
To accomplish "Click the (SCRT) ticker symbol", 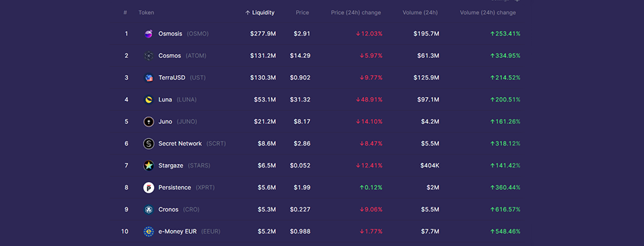I will 216,144.
